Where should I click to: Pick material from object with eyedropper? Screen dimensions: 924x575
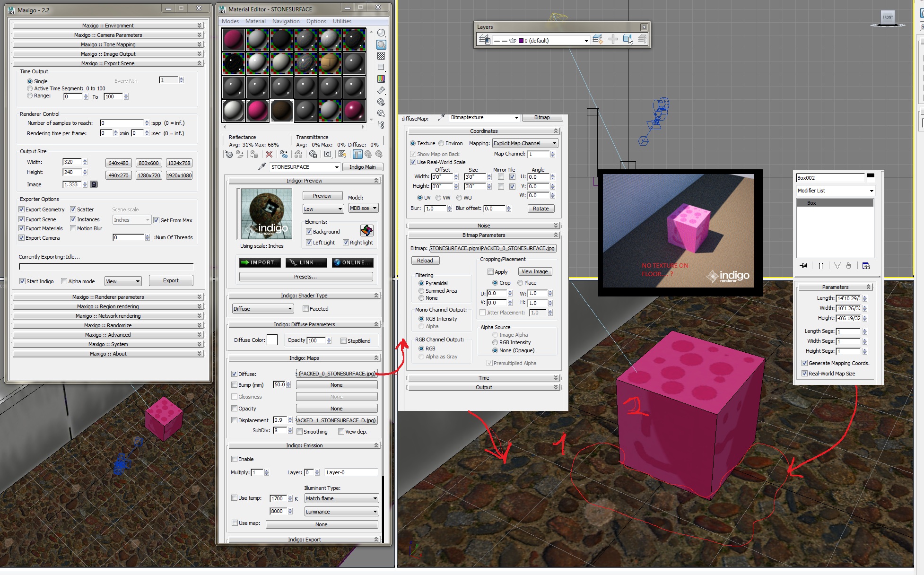[262, 167]
